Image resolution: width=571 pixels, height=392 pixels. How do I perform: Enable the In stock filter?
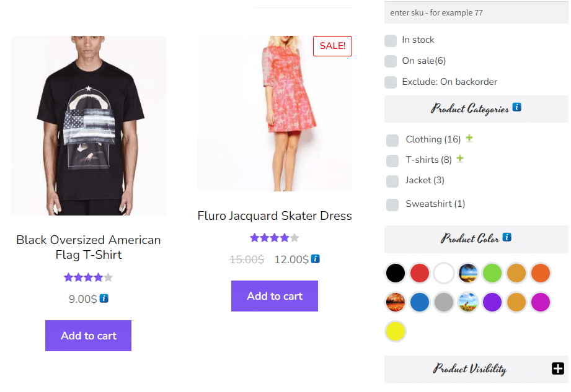391,40
